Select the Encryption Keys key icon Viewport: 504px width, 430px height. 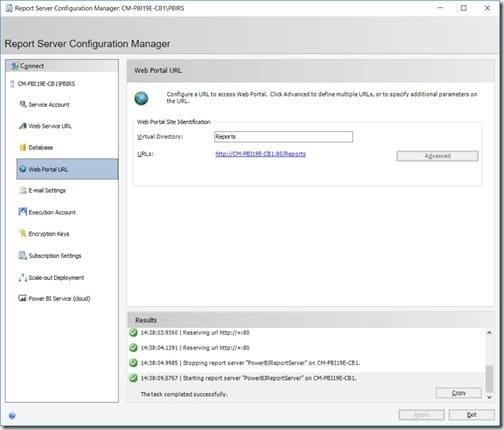click(x=23, y=234)
